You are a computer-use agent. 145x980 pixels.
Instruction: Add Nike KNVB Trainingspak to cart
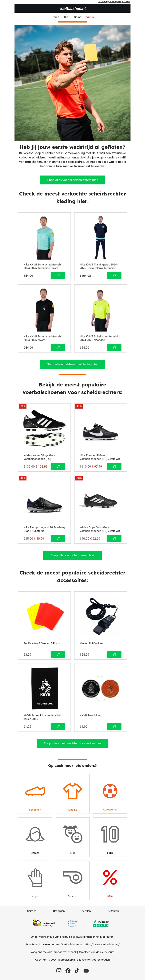114,275
